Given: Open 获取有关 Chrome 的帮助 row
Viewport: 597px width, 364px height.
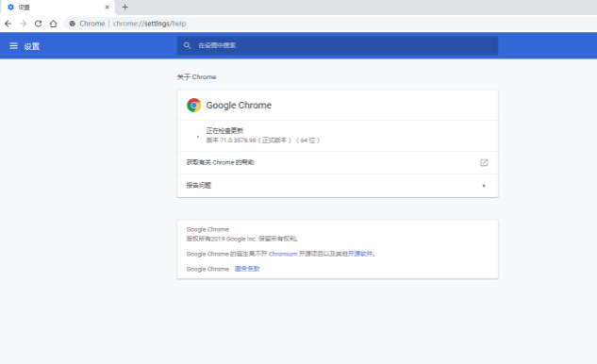Looking at the screenshot, I should (x=338, y=162).
